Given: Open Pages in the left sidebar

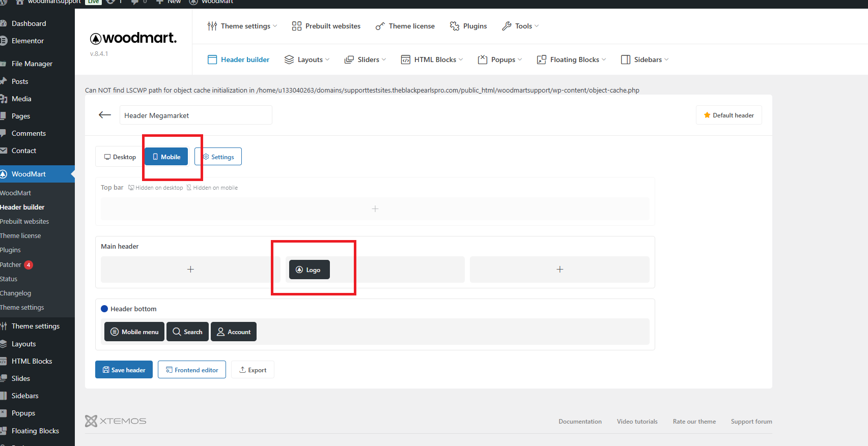Looking at the screenshot, I should (x=21, y=116).
